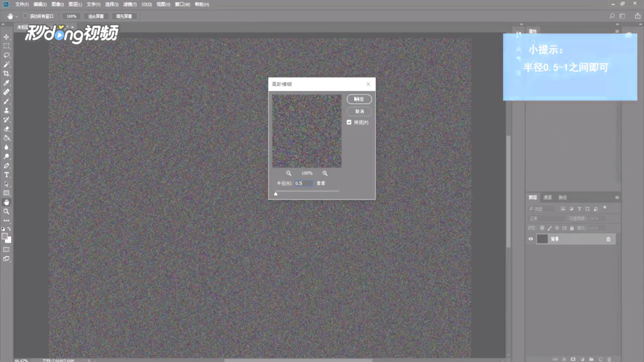Viewport: 644px width, 362px height.
Task: Select the Type tool
Action: (6, 175)
